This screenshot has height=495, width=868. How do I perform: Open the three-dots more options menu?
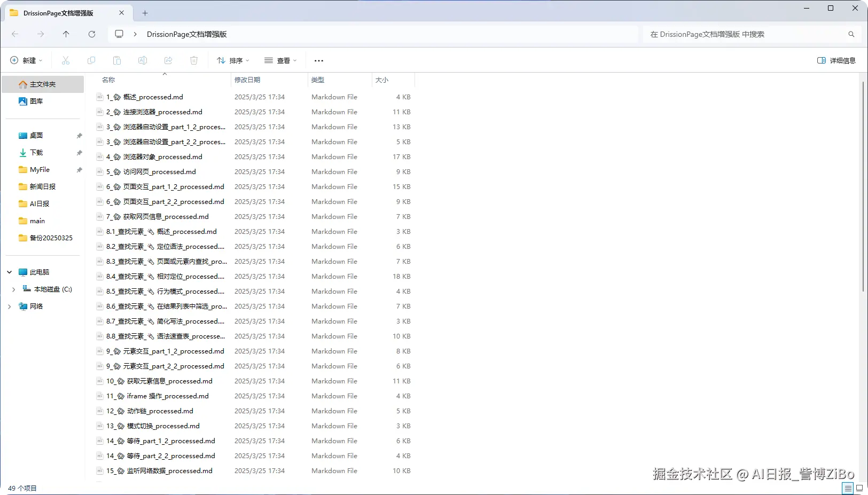click(319, 60)
